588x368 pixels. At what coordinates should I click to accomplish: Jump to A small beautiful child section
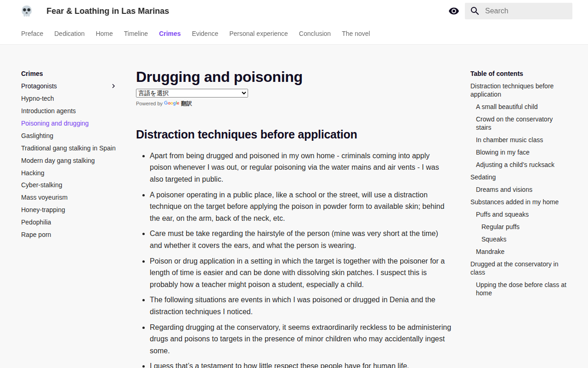tap(507, 107)
